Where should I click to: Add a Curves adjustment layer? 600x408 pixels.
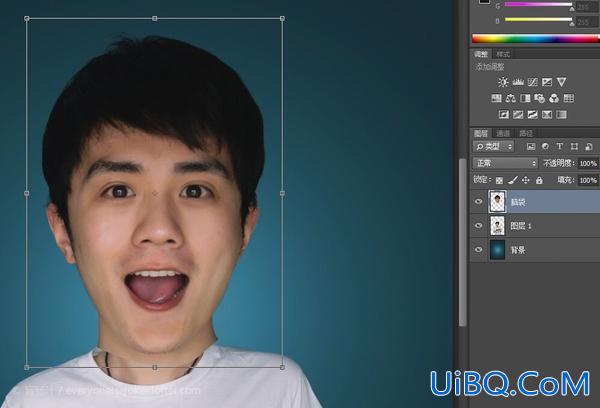pyautogui.click(x=532, y=82)
